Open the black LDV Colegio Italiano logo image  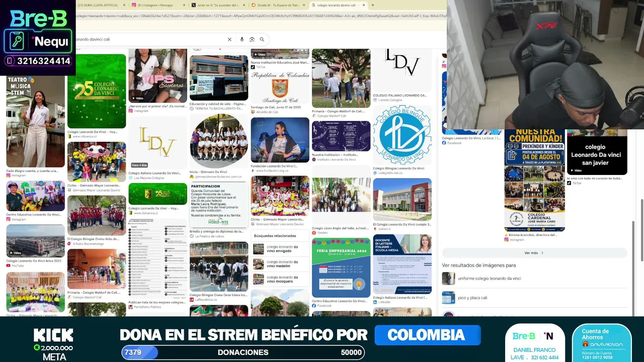[402, 70]
